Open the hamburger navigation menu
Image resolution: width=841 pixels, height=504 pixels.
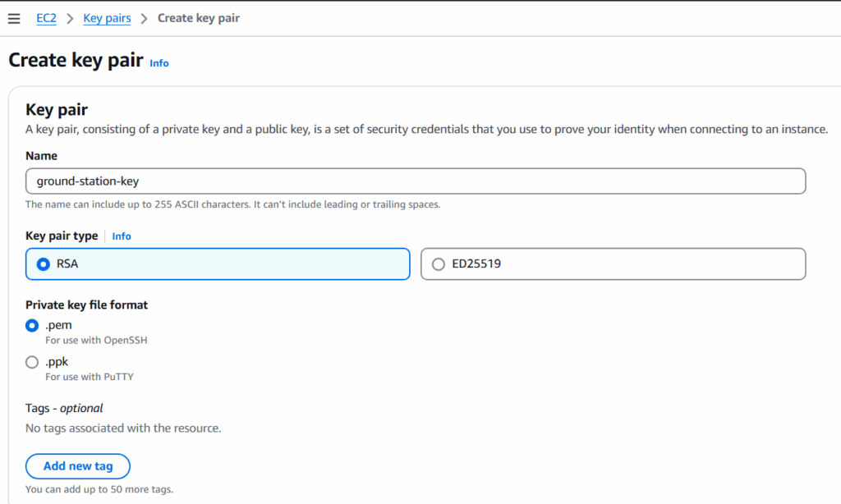[x=14, y=19]
